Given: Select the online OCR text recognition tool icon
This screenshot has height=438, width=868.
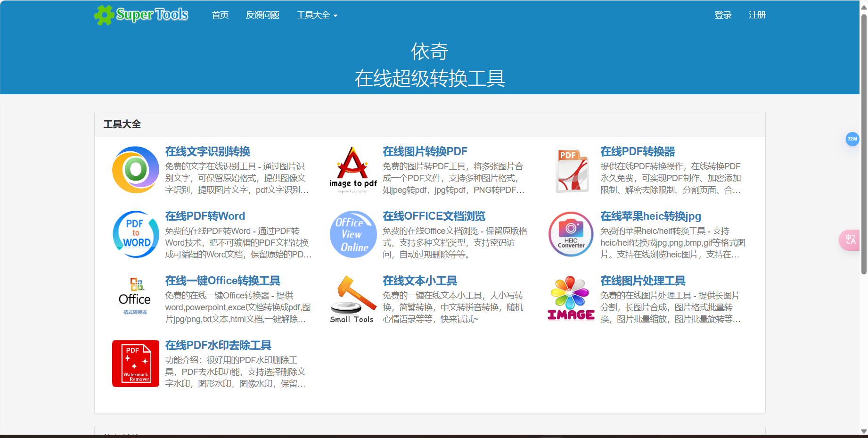Looking at the screenshot, I should 135,170.
